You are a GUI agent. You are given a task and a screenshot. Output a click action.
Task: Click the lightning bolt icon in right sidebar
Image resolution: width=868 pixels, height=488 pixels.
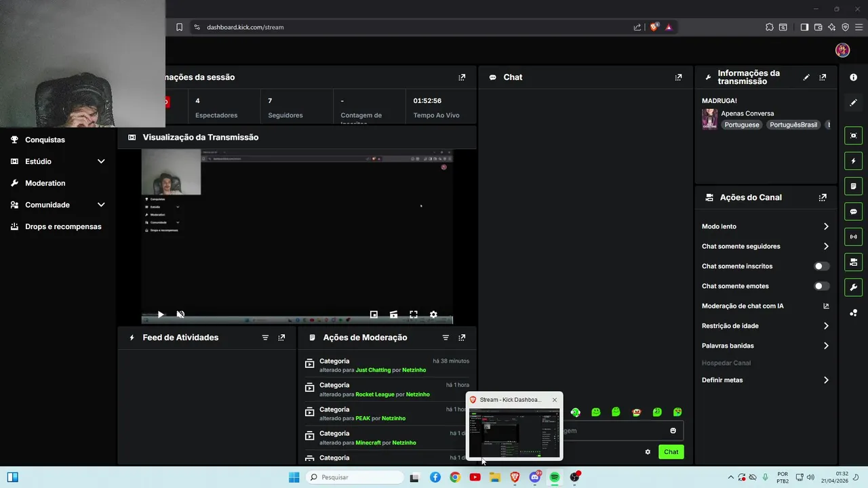tap(853, 161)
